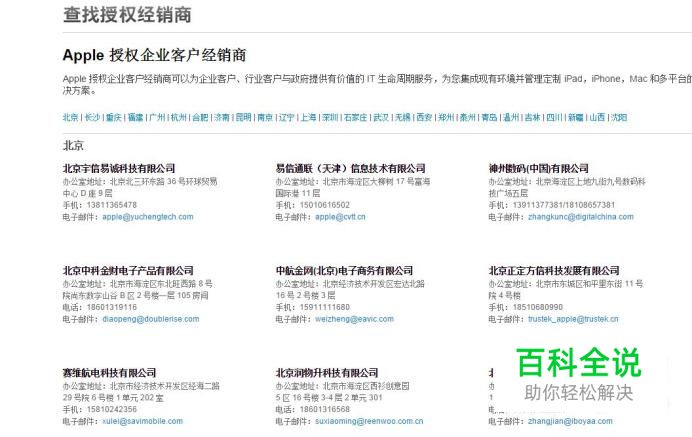Click the zhangkunc@digitalchina.com email link

(581, 217)
